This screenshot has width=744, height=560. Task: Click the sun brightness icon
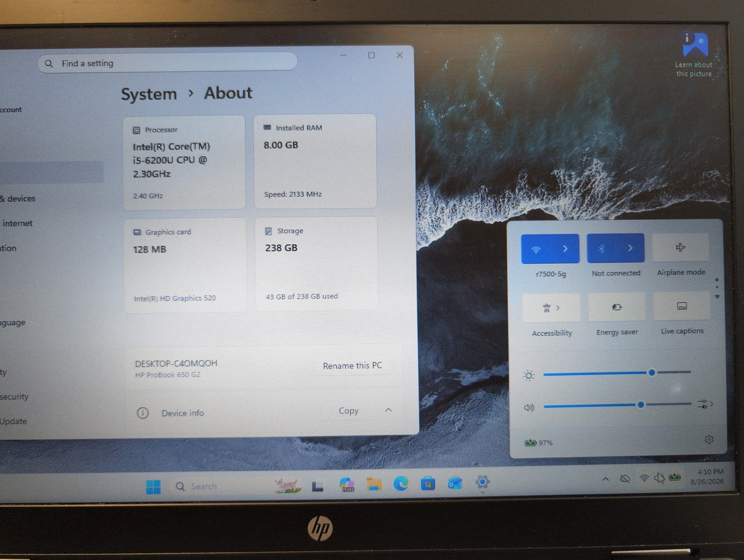[528, 375]
